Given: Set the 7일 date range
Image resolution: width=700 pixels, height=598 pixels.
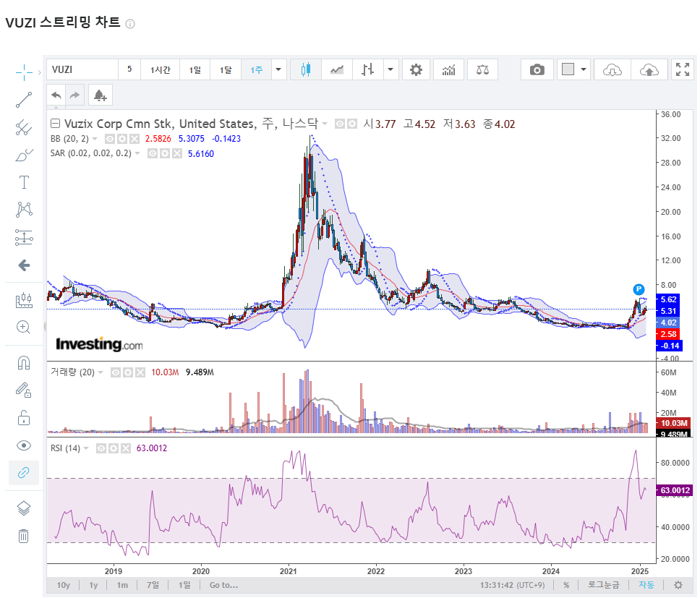Looking at the screenshot, I should (153, 585).
